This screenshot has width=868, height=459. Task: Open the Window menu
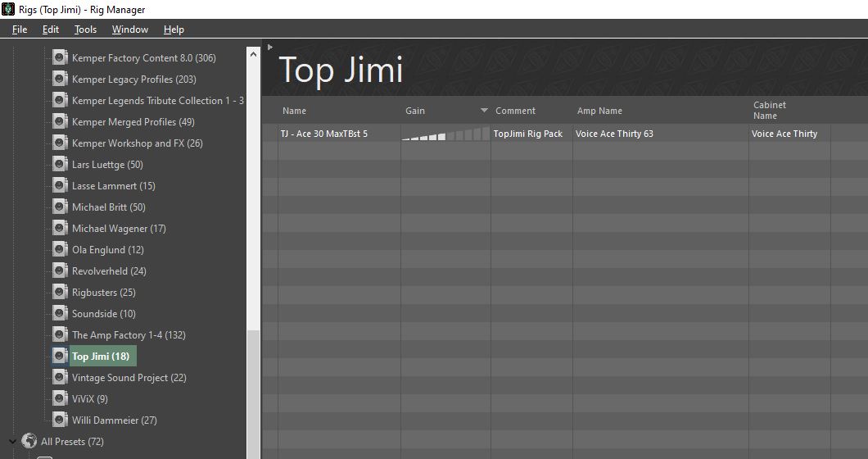click(130, 30)
